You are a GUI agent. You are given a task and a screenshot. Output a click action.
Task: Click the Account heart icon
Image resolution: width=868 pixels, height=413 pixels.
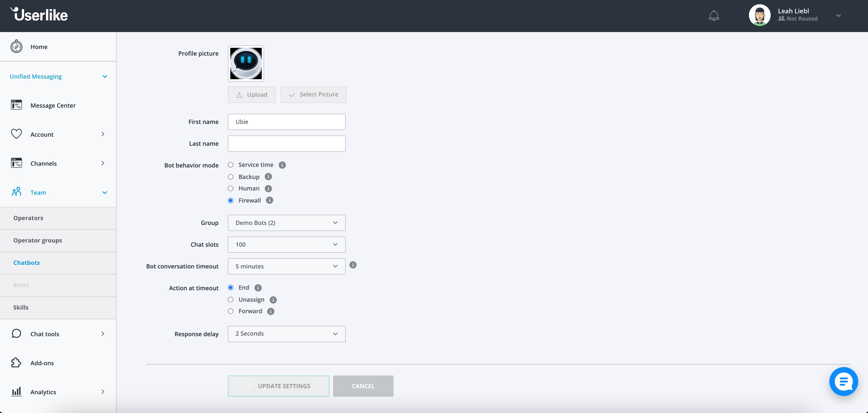16,134
